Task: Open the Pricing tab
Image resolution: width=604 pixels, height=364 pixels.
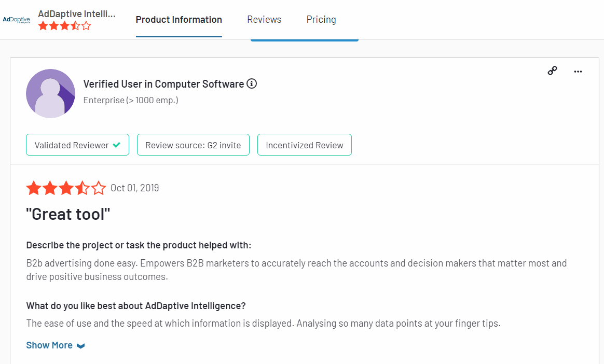Action: coord(321,20)
